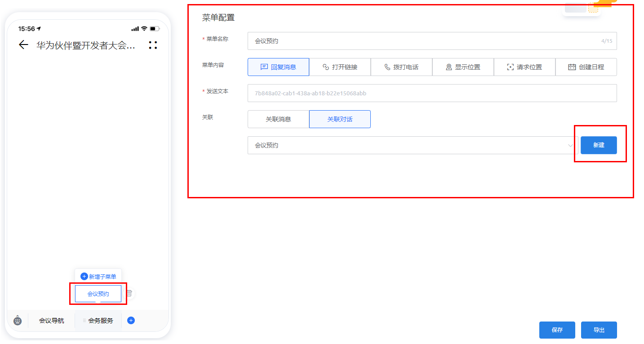
Task: Select the 会议预约 submenu item
Action: (x=98, y=294)
